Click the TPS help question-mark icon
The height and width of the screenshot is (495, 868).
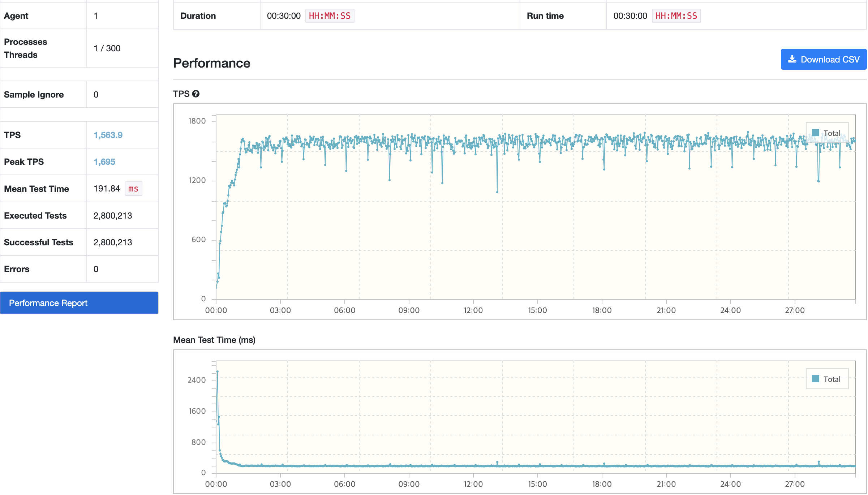pos(196,94)
